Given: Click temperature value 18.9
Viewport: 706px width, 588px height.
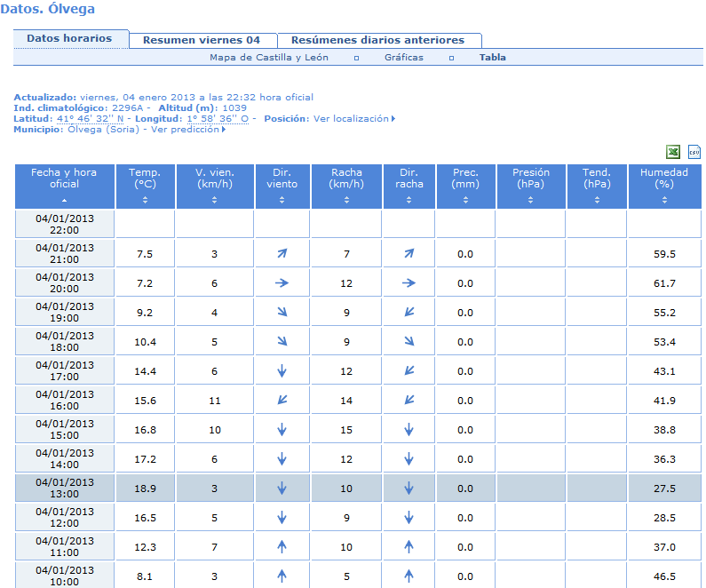Looking at the screenshot, I should coord(145,489).
